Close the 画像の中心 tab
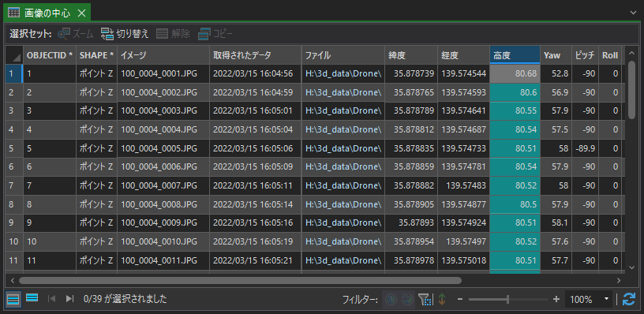644x314 pixels. click(82, 13)
